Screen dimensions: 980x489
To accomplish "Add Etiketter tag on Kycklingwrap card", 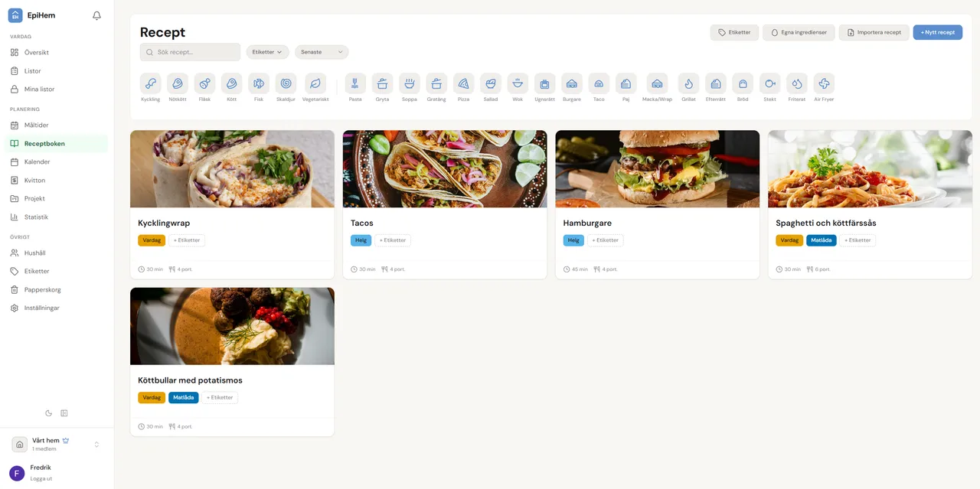I will pyautogui.click(x=187, y=240).
